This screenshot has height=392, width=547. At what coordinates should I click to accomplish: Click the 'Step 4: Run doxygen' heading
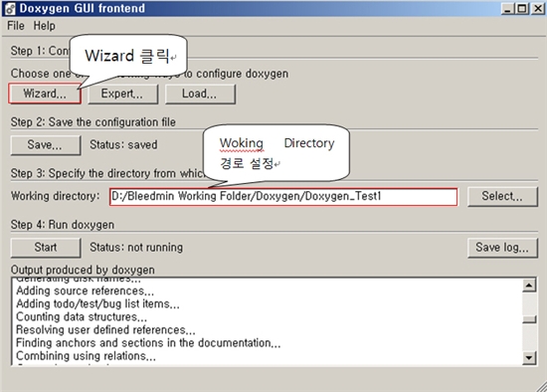[x=63, y=225]
